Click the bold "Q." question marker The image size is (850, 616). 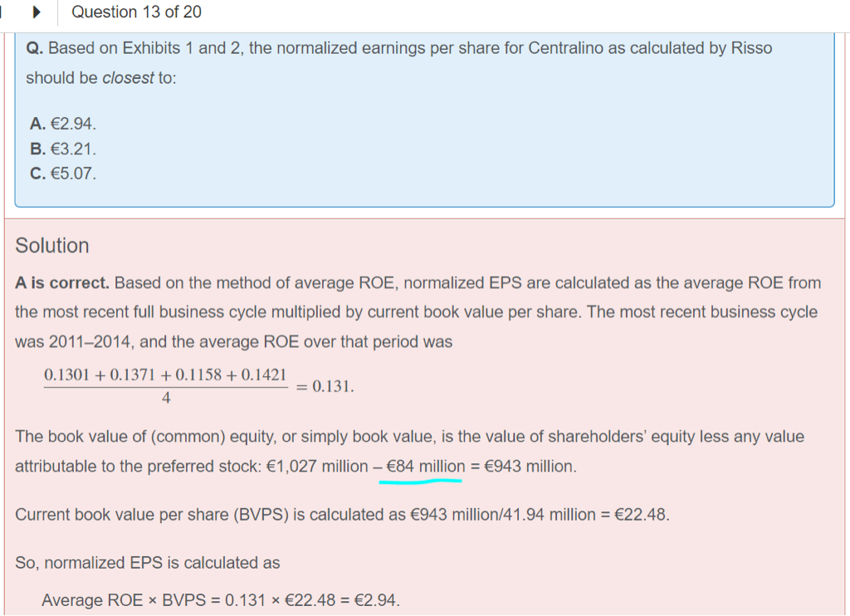pyautogui.click(x=35, y=48)
